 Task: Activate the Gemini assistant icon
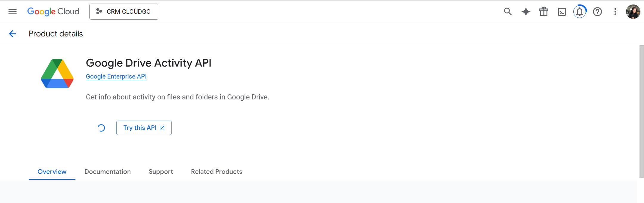[526, 12]
